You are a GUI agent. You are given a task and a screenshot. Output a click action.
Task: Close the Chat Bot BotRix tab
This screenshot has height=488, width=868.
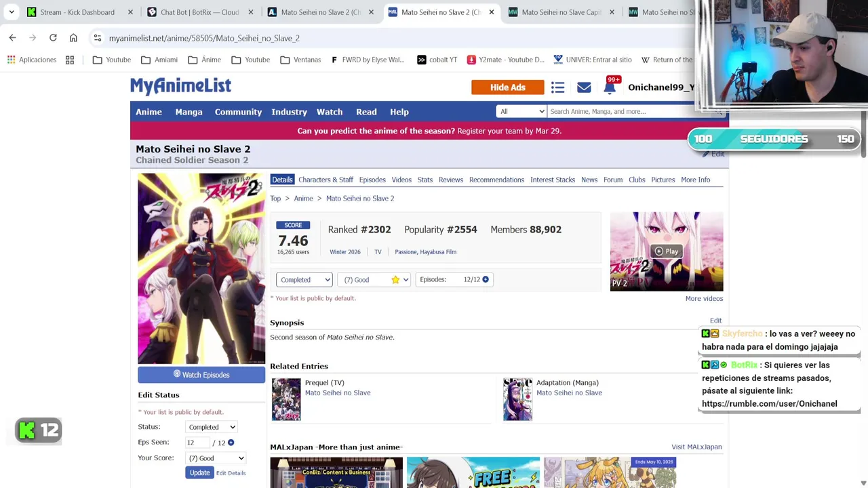251,12
